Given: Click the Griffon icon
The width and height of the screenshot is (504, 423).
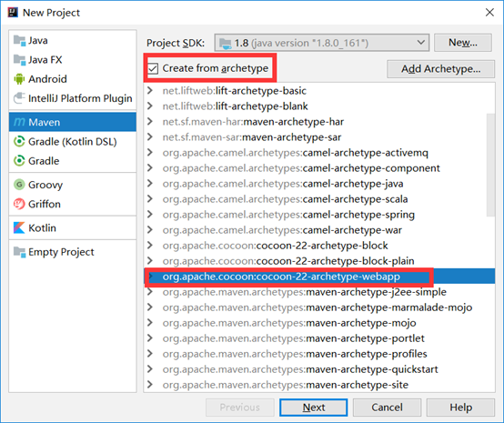Looking at the screenshot, I should [x=19, y=204].
